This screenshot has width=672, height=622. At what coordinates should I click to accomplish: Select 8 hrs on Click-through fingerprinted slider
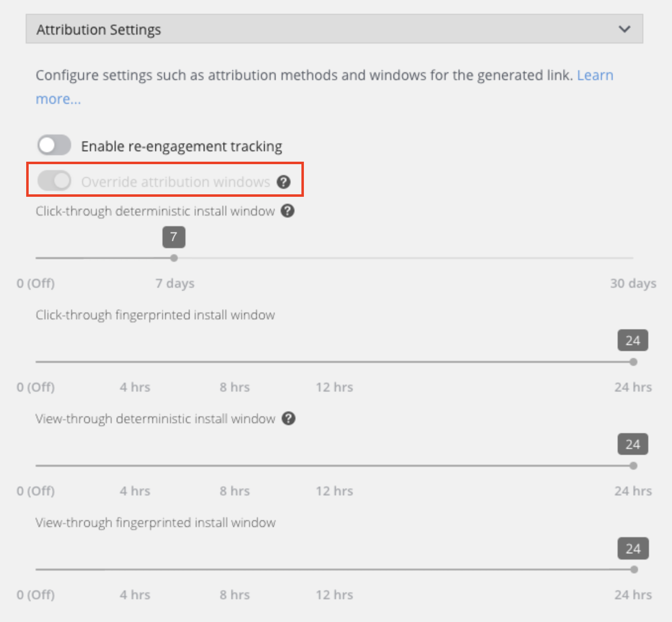(235, 362)
